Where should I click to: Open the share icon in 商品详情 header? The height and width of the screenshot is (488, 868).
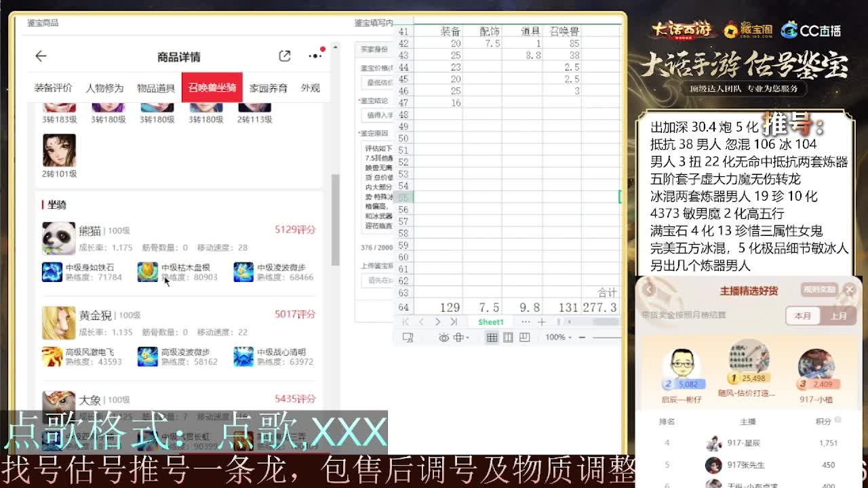point(285,56)
